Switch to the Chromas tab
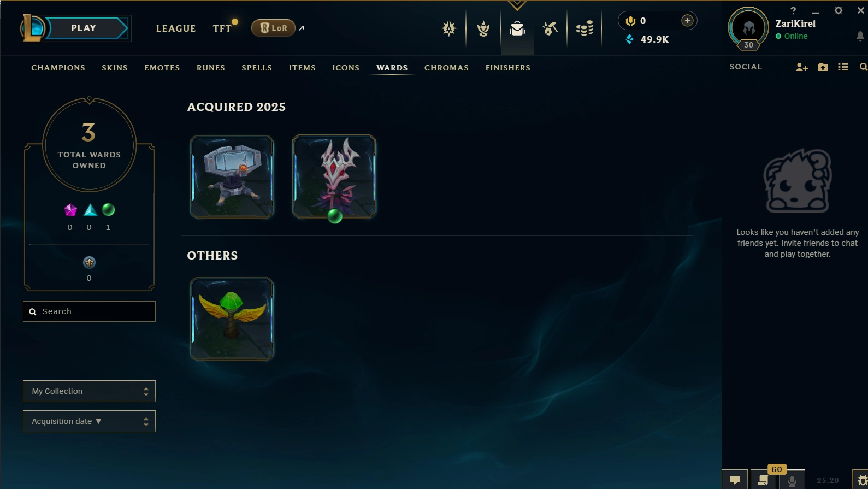The width and height of the screenshot is (868, 489). point(446,68)
